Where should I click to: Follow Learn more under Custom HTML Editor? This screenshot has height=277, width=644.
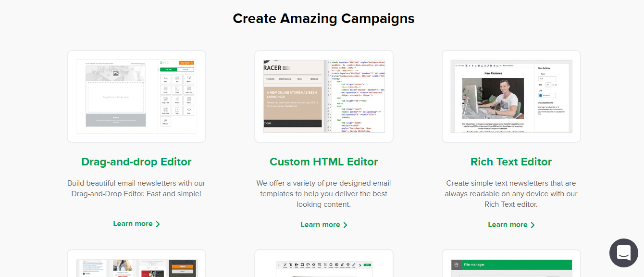click(x=324, y=225)
